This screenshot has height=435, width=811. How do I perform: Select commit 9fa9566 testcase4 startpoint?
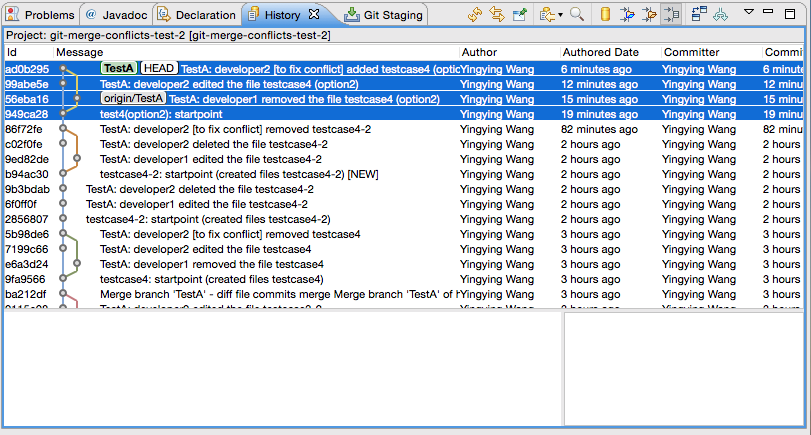[403, 279]
